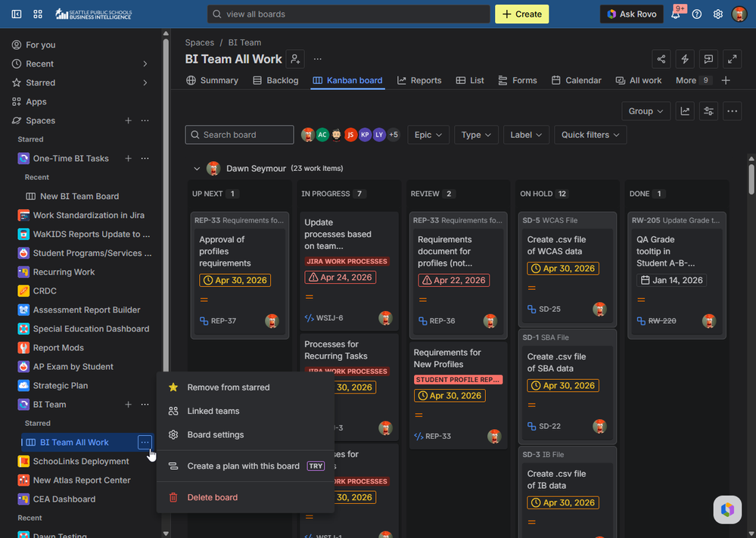756x538 pixels.
Task: Click the view all boards search field
Action: [349, 14]
